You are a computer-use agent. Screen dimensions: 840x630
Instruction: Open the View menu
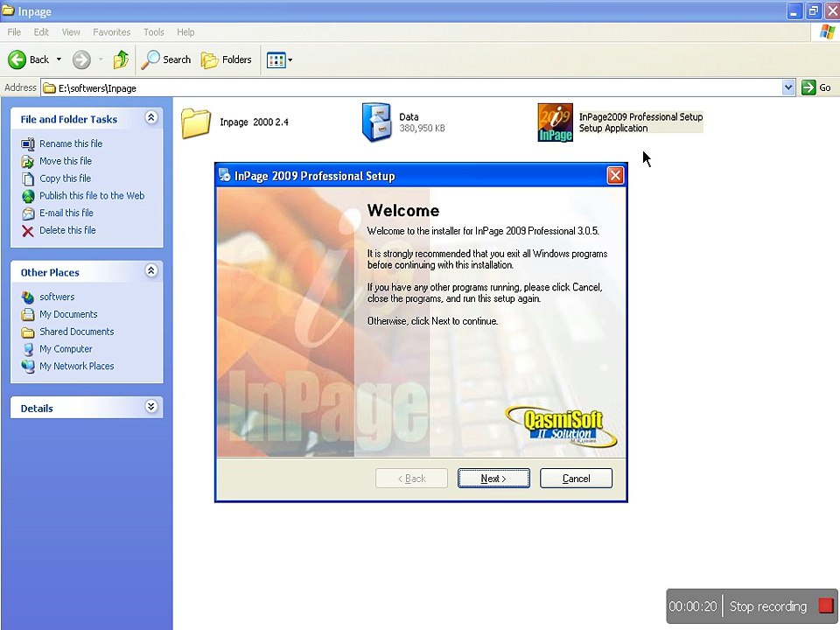pos(71,32)
